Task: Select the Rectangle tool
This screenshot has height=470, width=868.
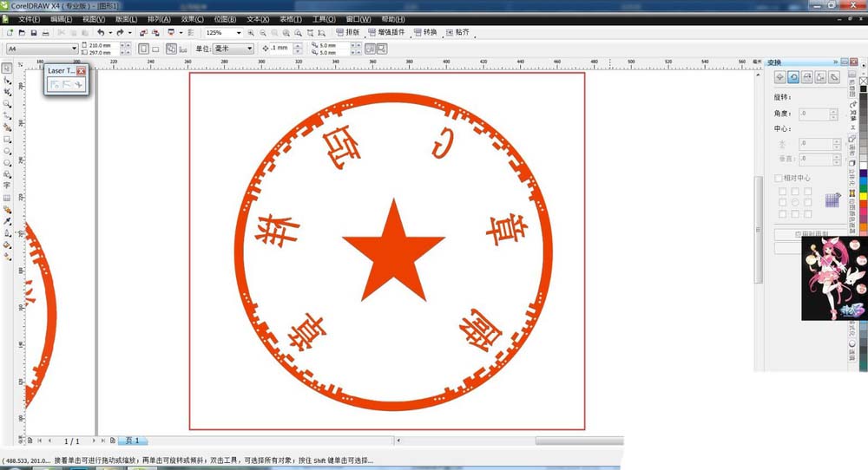Action: pos(7,139)
